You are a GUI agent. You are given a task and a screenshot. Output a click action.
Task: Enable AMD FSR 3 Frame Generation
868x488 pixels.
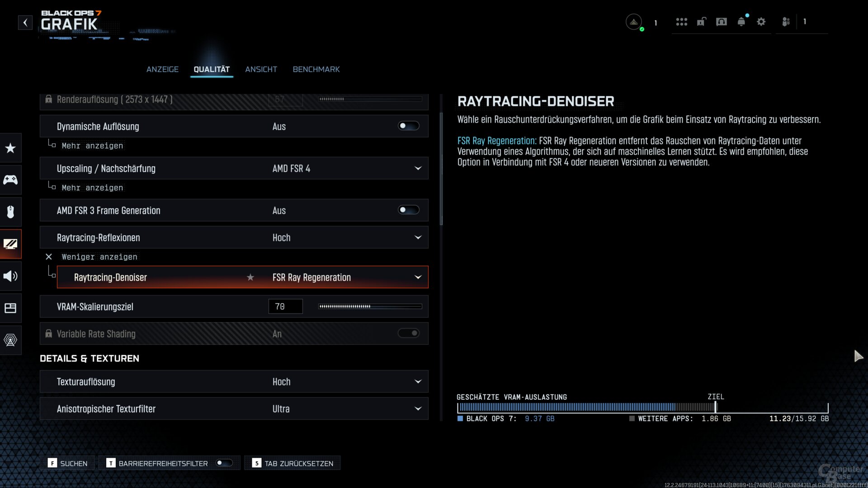408,210
